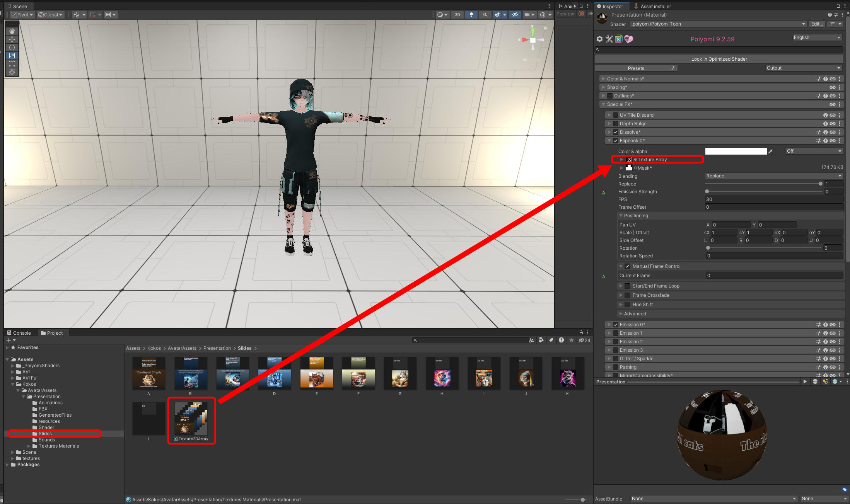Switch to the Console tab
Screen dimensions: 850x504
tap(19, 333)
